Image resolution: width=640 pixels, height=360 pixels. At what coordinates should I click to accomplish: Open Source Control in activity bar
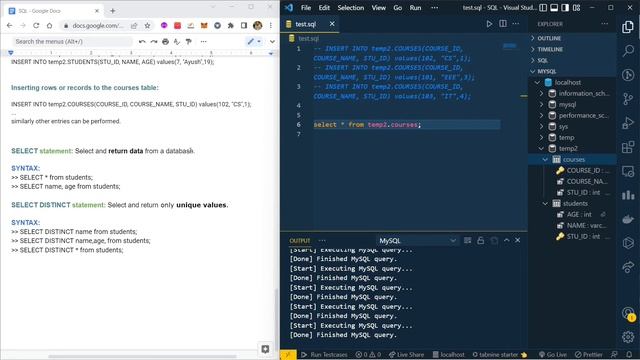[x=628, y=99]
